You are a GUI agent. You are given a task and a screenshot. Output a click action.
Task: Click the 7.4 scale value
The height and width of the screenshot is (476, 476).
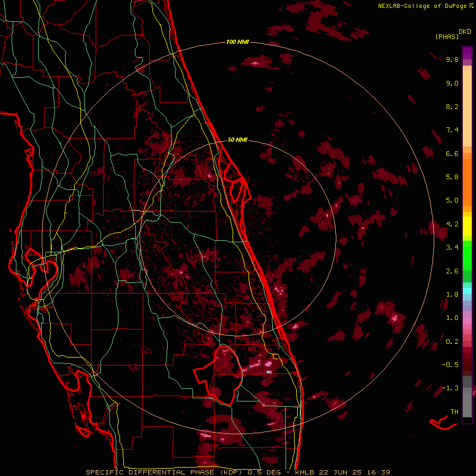pyautogui.click(x=452, y=130)
